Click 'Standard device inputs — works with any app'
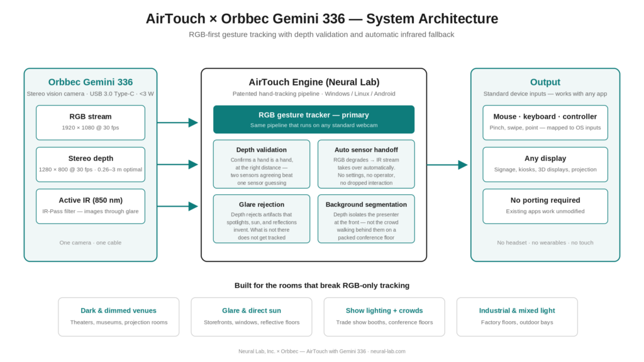This screenshot has width=644, height=362. [545, 94]
